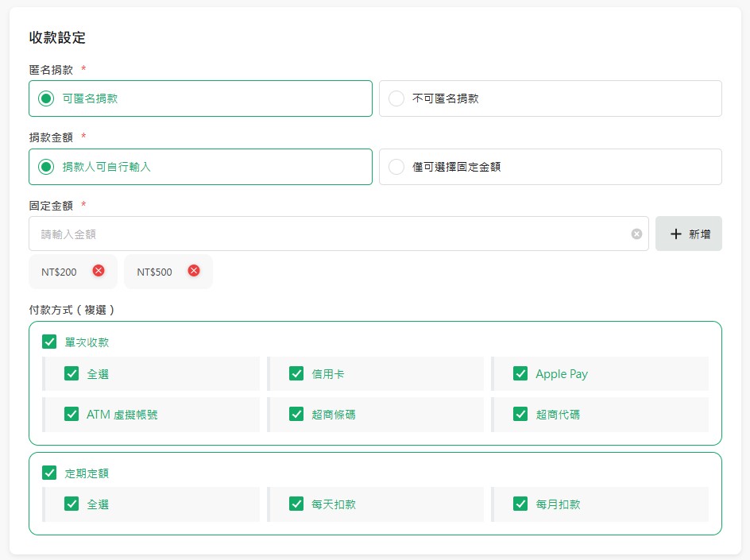Toggle 每月扣款 checkbox
The width and height of the screenshot is (750, 560).
[520, 504]
